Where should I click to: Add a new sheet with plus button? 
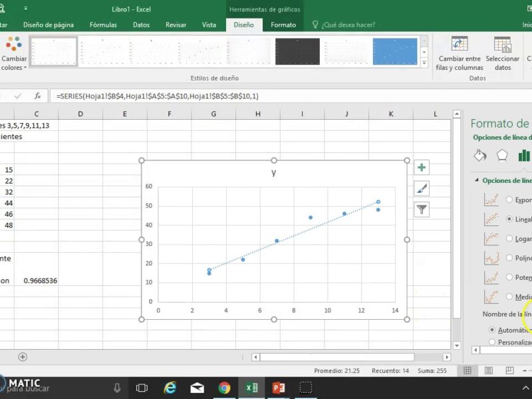pos(23,357)
